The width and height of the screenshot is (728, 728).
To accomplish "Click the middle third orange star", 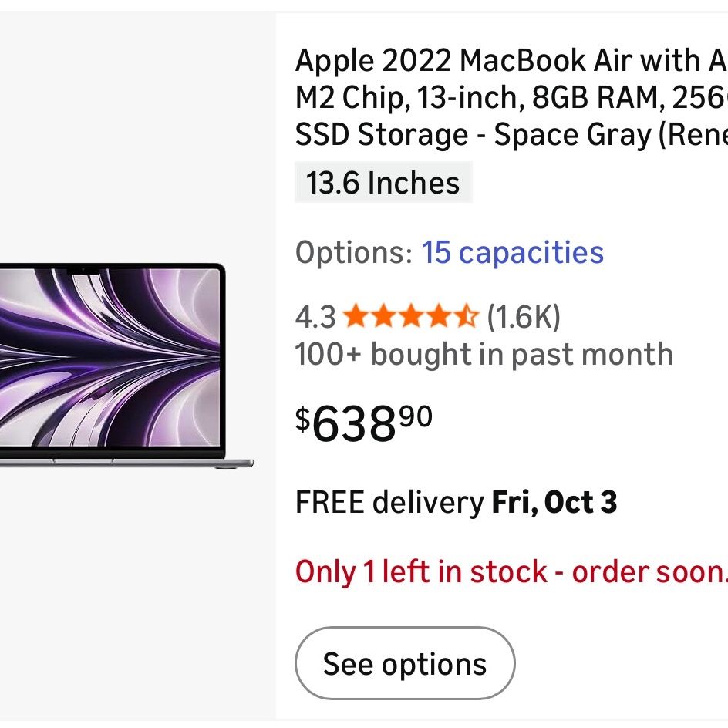I will (x=411, y=315).
